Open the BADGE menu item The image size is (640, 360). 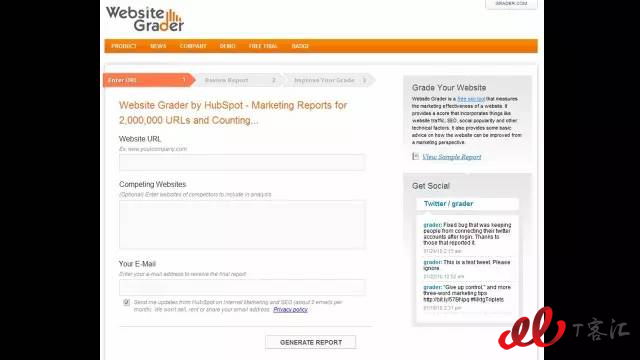coord(300,46)
